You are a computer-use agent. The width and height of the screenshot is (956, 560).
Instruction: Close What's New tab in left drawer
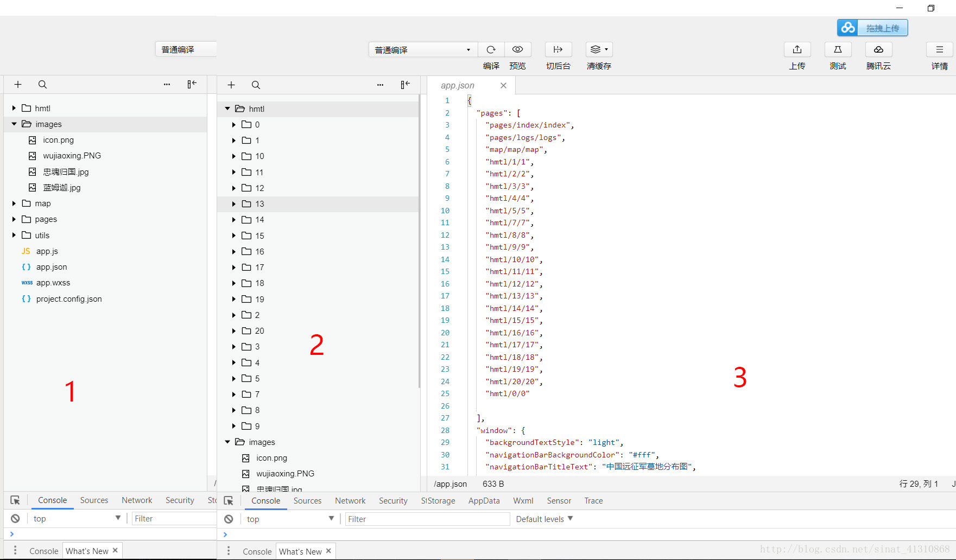pyautogui.click(x=115, y=550)
